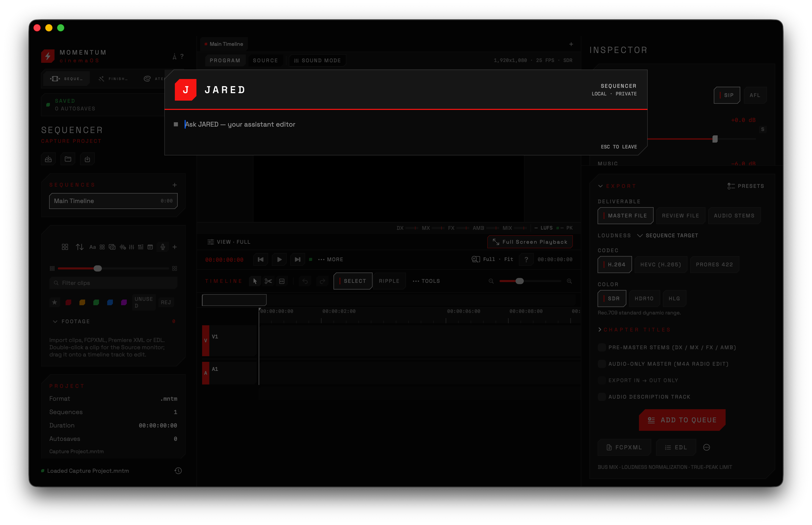
Task: Toggle the REJ rejected clip filter
Action: (x=166, y=302)
